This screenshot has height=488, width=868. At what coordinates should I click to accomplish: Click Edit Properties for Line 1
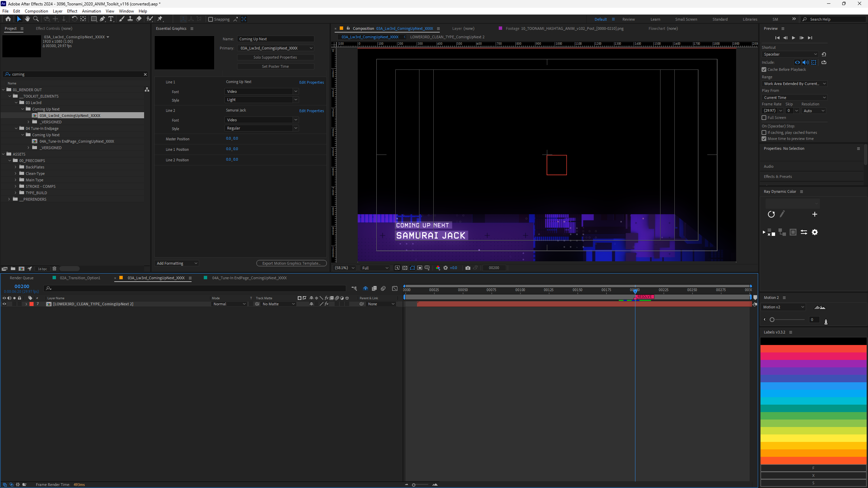click(x=311, y=82)
